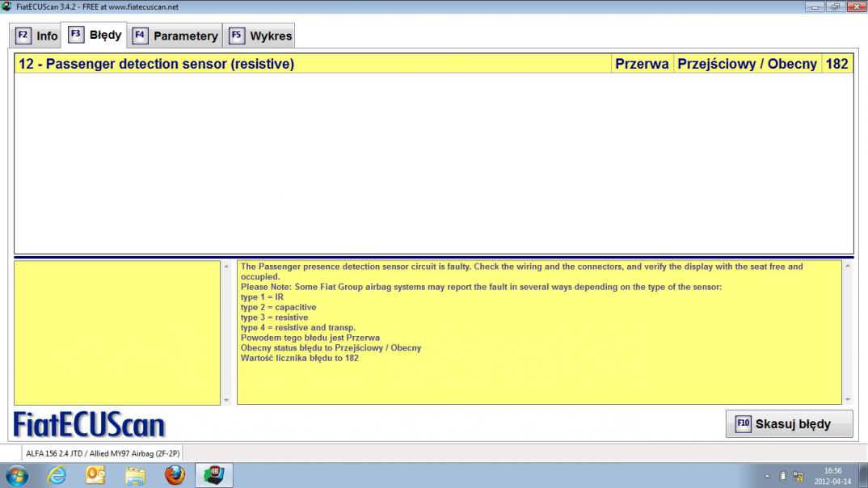Click the type 2 = capacitive line

click(x=279, y=307)
